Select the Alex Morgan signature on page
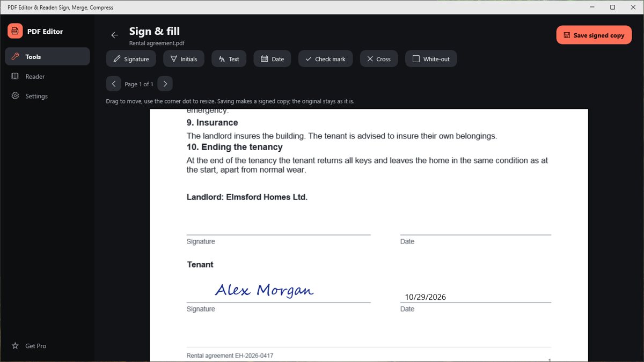 tap(264, 290)
